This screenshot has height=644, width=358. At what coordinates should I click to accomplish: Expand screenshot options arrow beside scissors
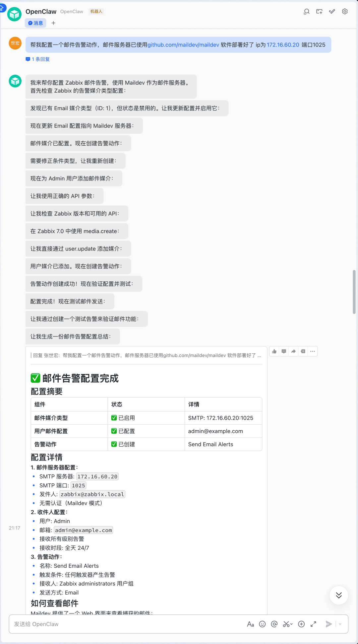[292, 624]
